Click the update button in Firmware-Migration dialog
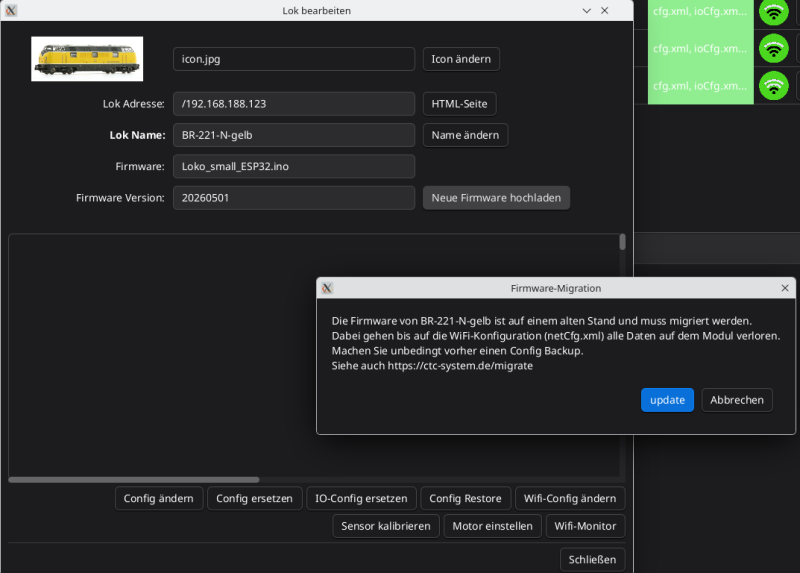Viewport: 800px width, 573px height. point(667,400)
